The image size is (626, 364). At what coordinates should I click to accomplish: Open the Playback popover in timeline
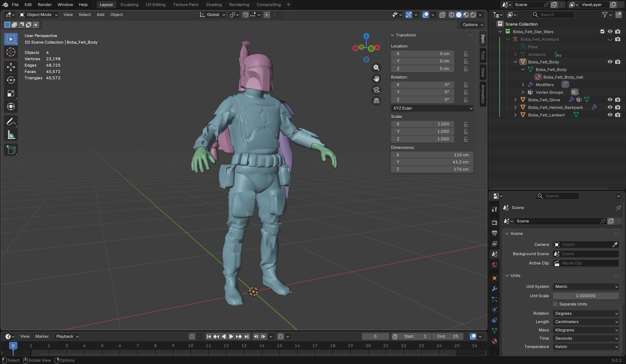[67, 336]
